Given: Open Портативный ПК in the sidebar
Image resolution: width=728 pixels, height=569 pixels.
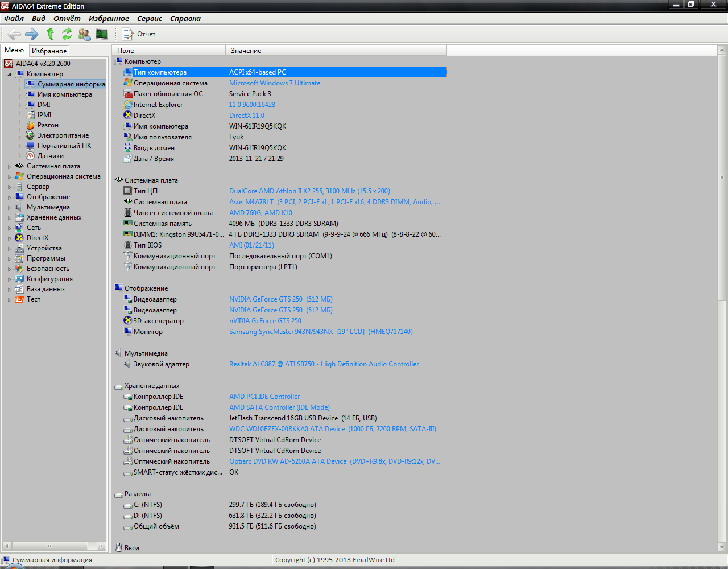Looking at the screenshot, I should point(64,146).
